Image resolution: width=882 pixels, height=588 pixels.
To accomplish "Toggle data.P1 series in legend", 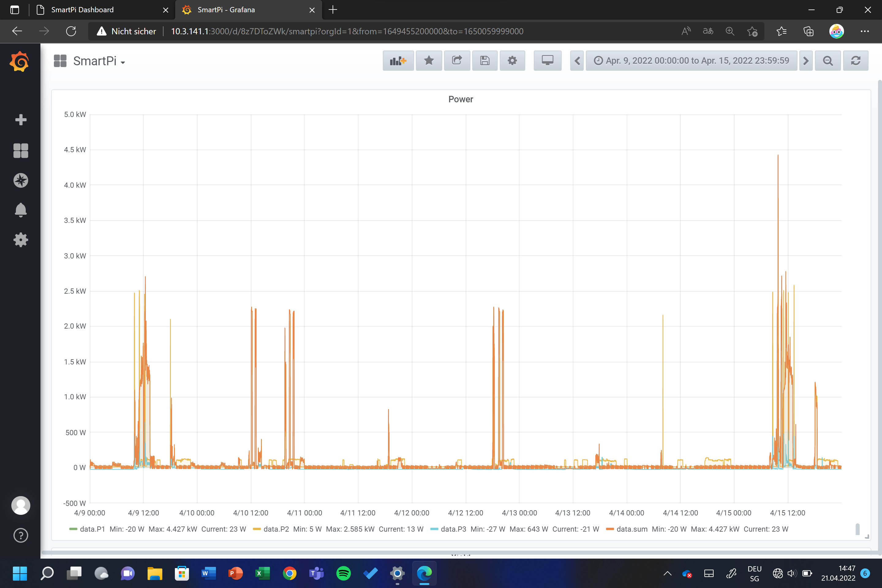I will click(92, 529).
